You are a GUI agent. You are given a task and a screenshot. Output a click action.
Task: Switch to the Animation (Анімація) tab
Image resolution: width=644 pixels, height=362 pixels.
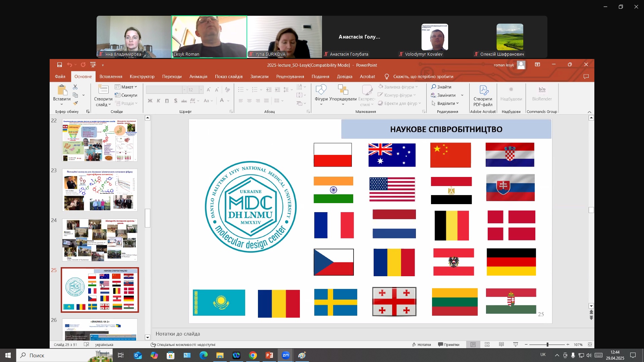pos(198,77)
